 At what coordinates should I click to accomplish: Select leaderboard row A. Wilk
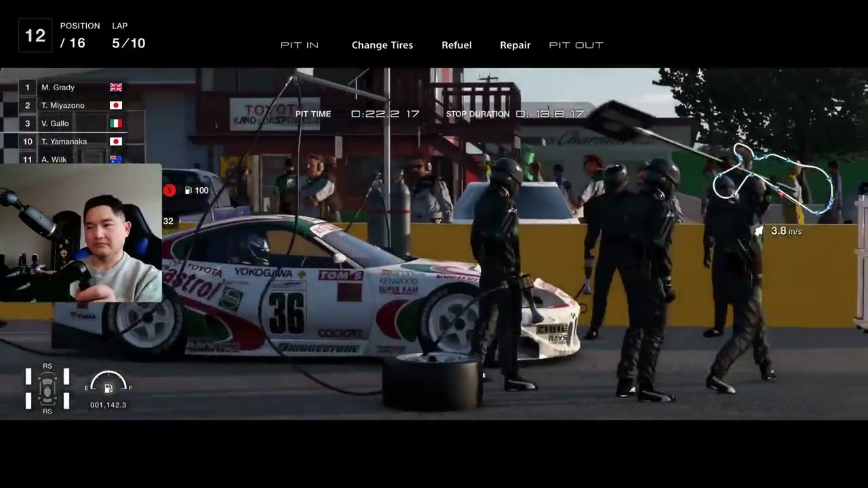(x=73, y=158)
